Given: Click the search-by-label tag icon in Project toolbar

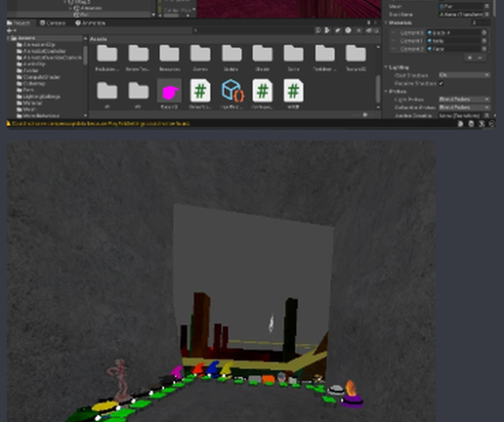Looking at the screenshot, I should coord(337,30).
